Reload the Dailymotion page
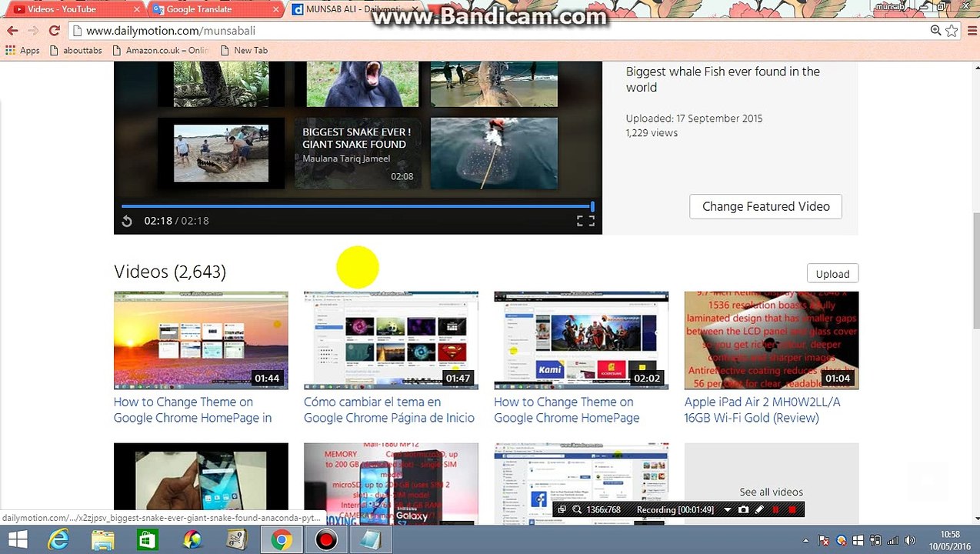 [x=54, y=31]
